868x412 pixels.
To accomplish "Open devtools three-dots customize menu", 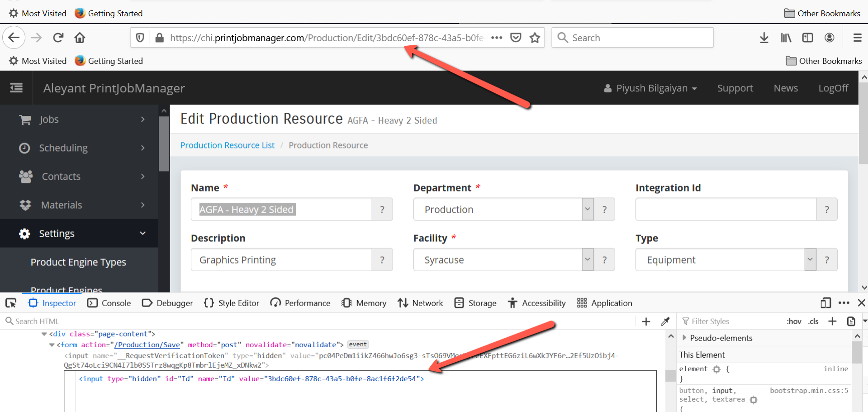I will (844, 303).
